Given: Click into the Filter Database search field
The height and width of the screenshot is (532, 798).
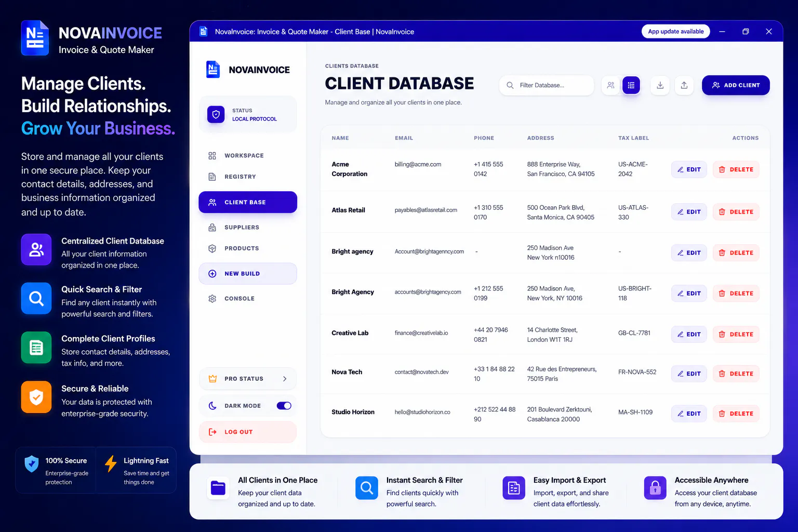Looking at the screenshot, I should (x=547, y=85).
